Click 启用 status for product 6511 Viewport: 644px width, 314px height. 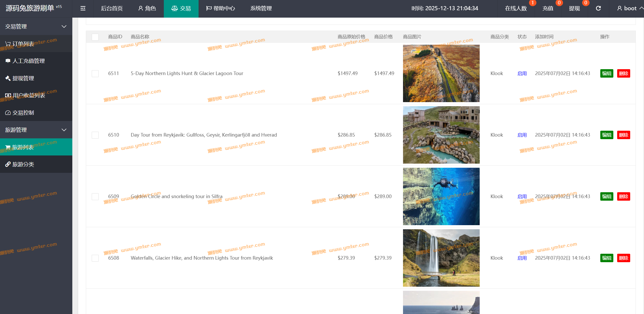(522, 74)
